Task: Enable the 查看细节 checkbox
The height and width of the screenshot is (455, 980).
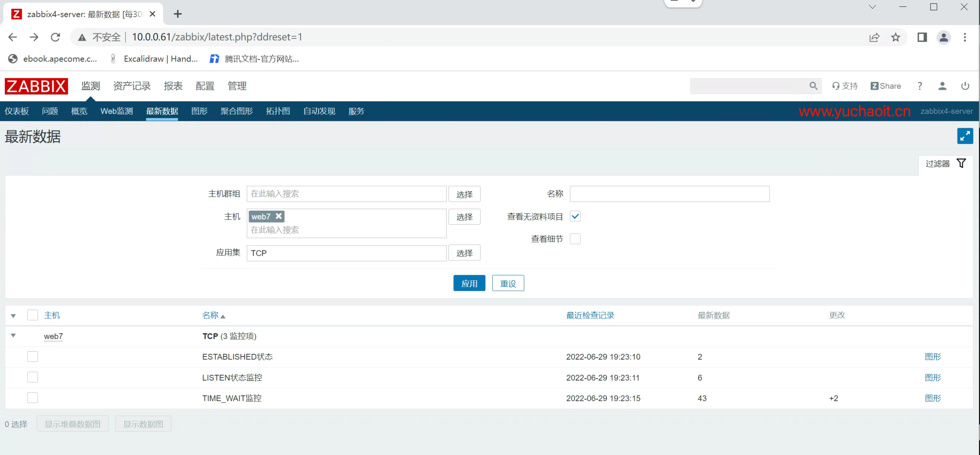Action: click(x=575, y=239)
